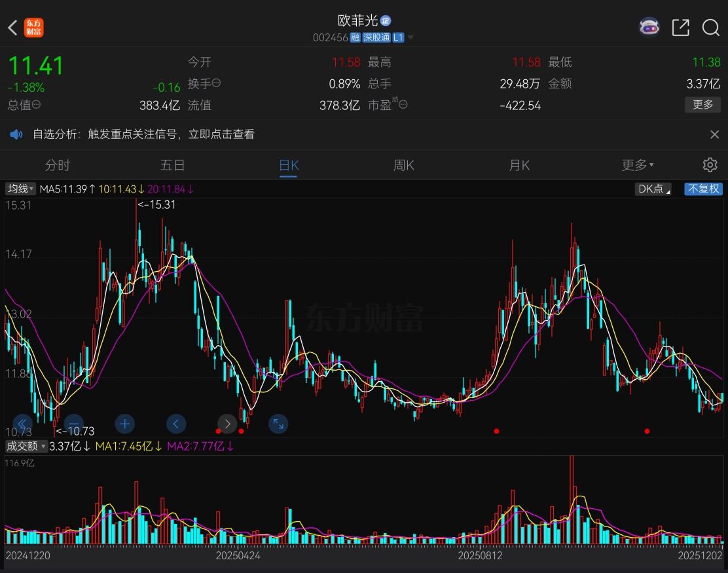Tap the 换手 value 0.89%

point(344,84)
